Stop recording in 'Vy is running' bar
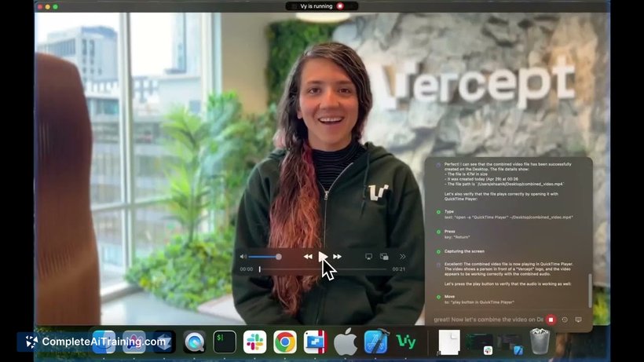 (340, 6)
